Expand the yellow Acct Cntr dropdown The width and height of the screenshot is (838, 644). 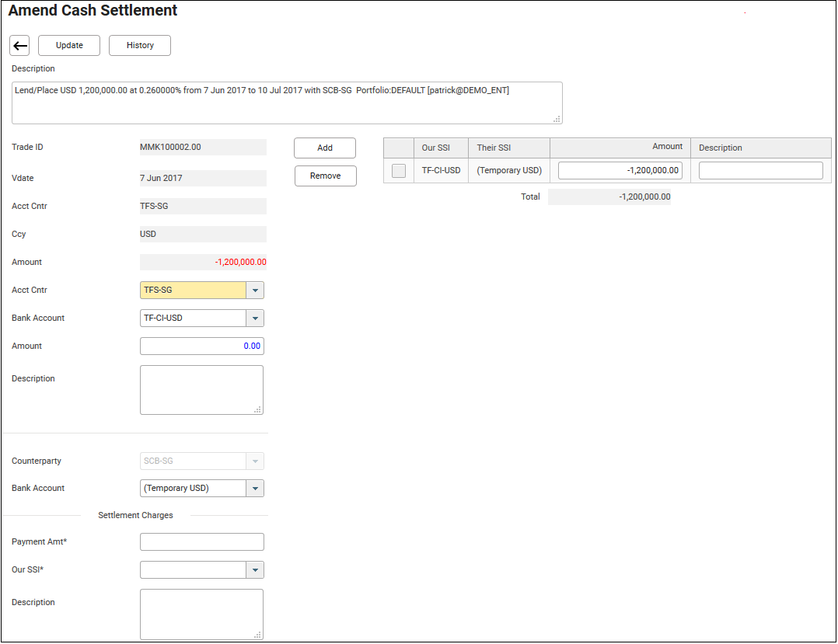[255, 291]
